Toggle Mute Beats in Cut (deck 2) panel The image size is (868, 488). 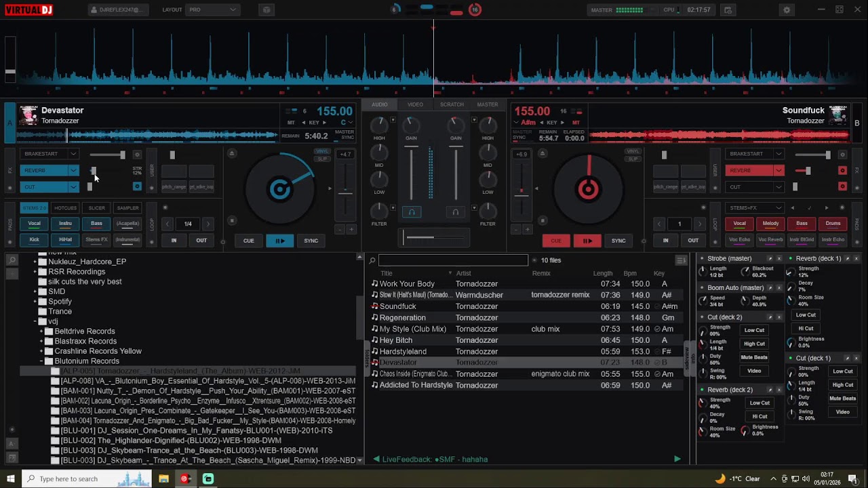tap(754, 357)
